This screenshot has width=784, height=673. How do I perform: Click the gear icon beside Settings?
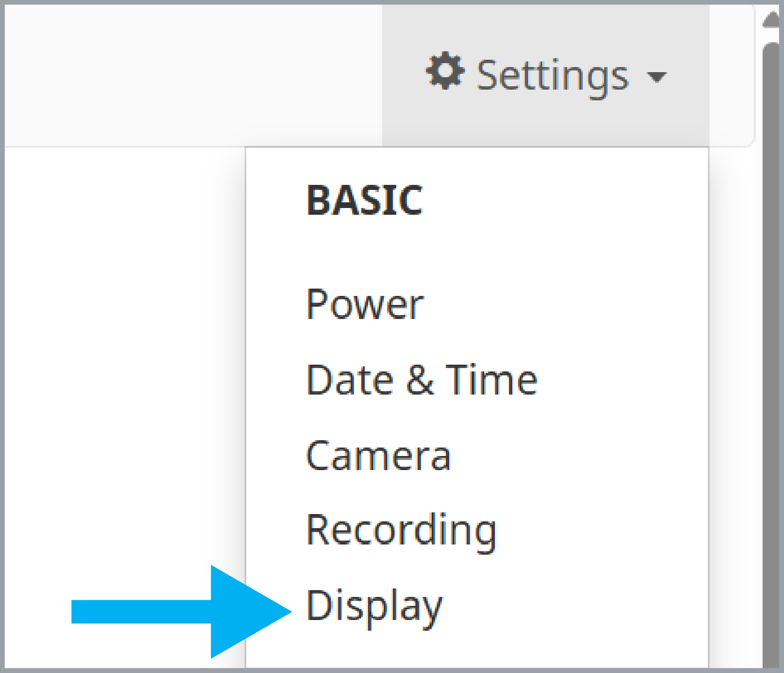tap(445, 71)
